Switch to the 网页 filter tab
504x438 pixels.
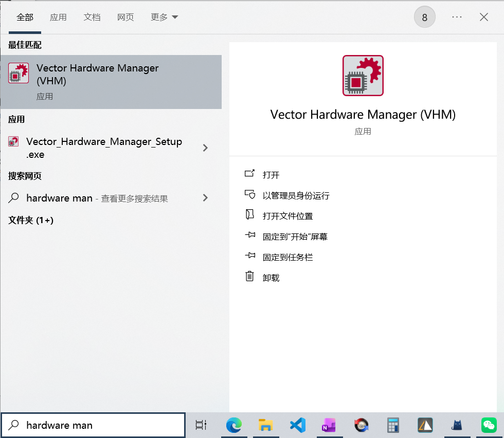(x=125, y=17)
